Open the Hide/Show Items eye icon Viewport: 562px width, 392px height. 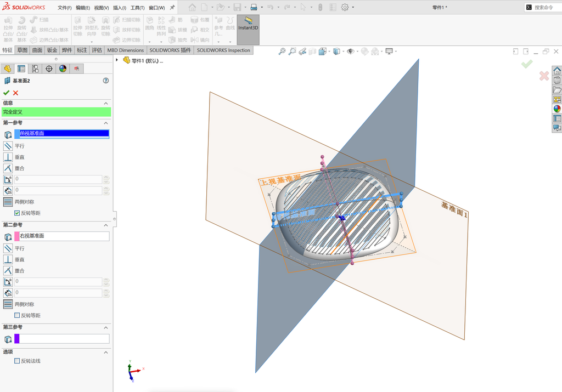[x=351, y=52]
